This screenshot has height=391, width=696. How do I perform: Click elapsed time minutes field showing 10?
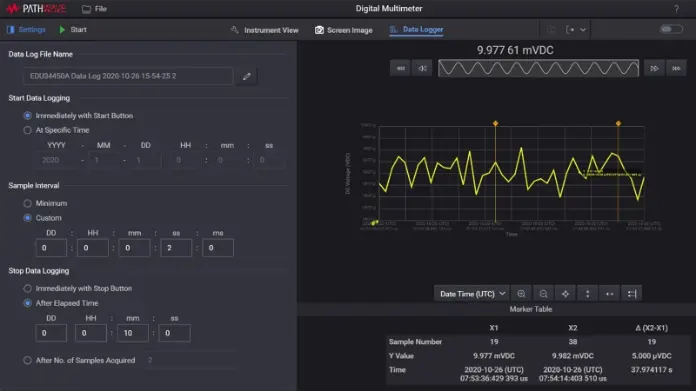click(x=133, y=333)
